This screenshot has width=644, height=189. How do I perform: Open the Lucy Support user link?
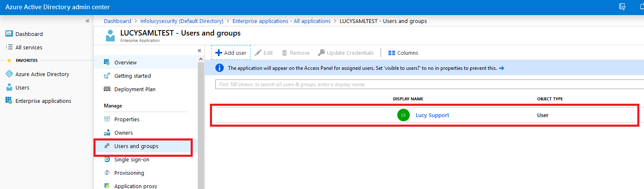click(432, 115)
